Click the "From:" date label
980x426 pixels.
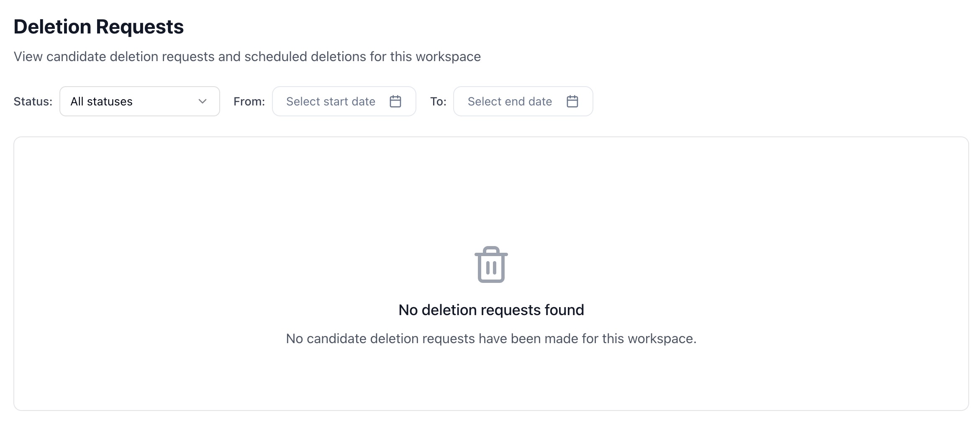pos(249,101)
